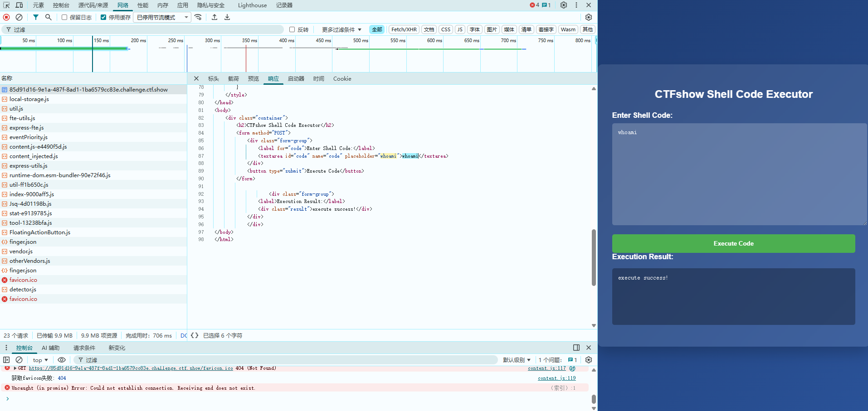Viewport: 868px width, 411px height.
Task: Enable the Preserve log checkbox
Action: pos(64,17)
